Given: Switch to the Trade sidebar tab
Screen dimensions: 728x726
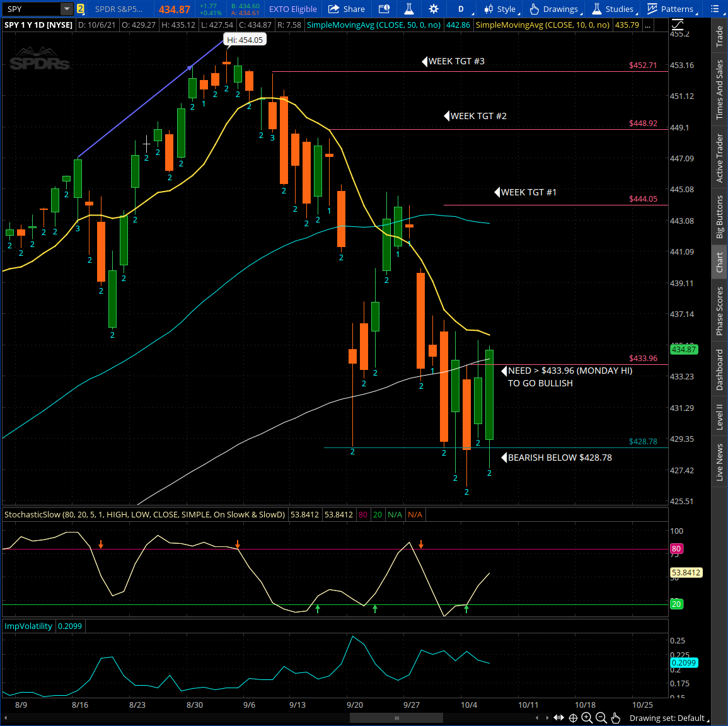Looking at the screenshot, I should point(720,36).
